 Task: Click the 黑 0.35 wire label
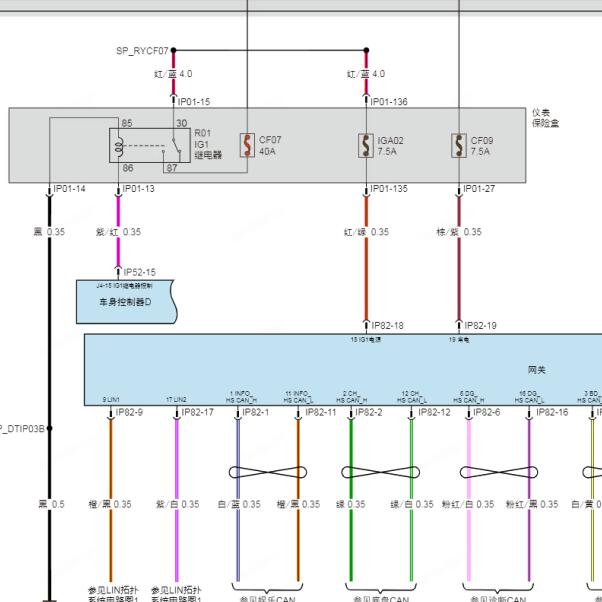(x=49, y=232)
